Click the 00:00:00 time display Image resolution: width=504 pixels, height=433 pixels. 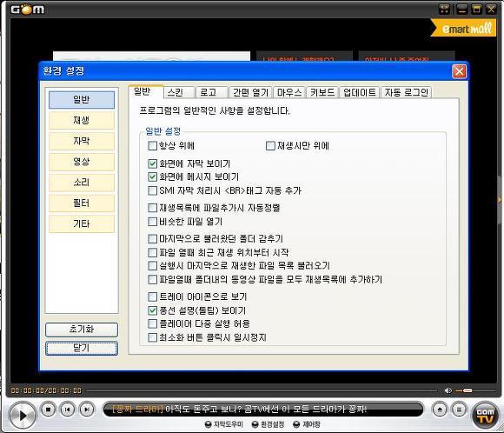46,390
